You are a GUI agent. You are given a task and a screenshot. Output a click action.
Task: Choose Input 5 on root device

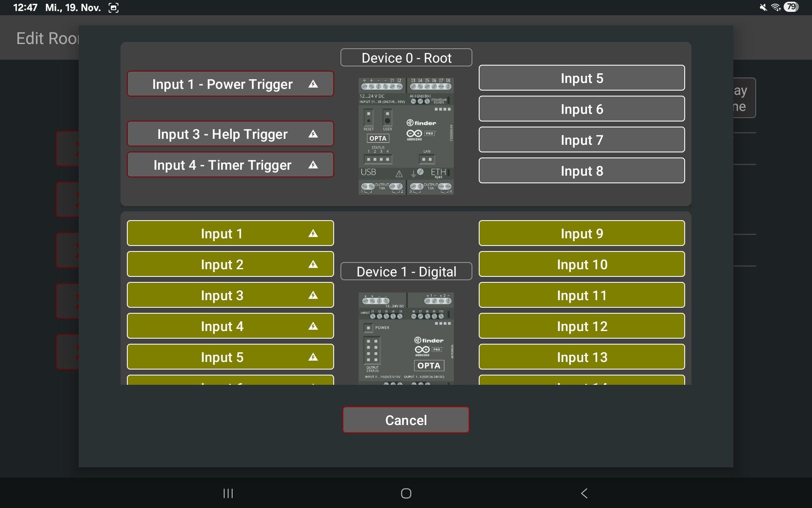pos(582,78)
